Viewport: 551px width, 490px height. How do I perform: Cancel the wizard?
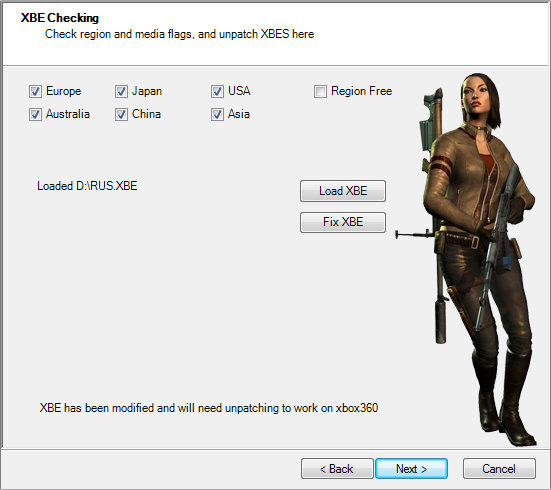(x=499, y=469)
